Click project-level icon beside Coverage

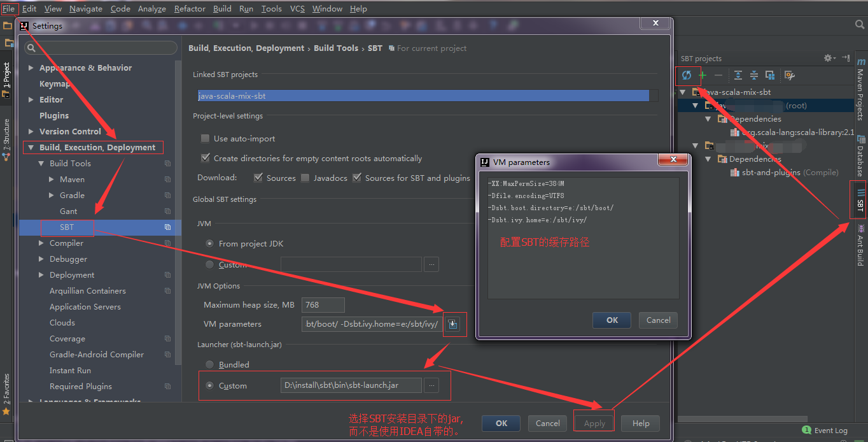tap(167, 339)
